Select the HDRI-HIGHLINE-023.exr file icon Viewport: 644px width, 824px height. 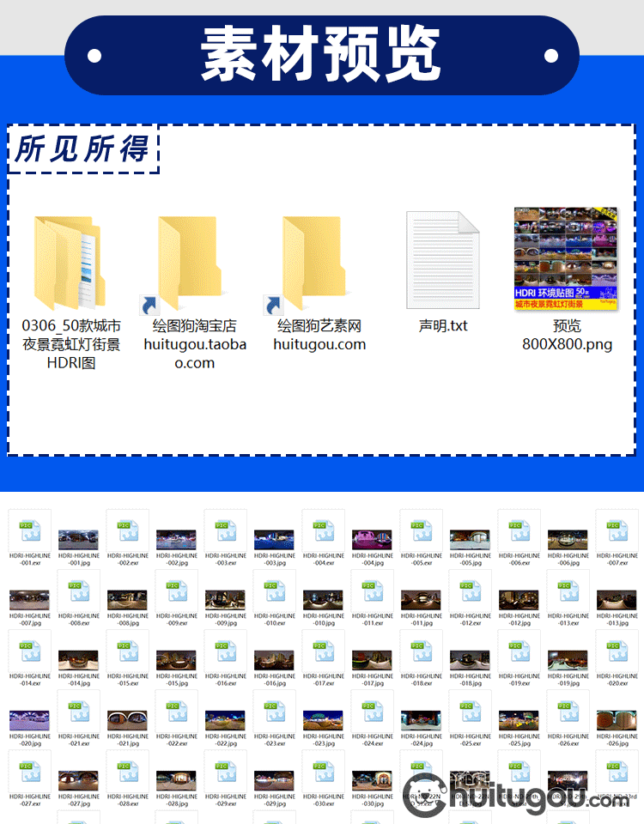tap(275, 711)
